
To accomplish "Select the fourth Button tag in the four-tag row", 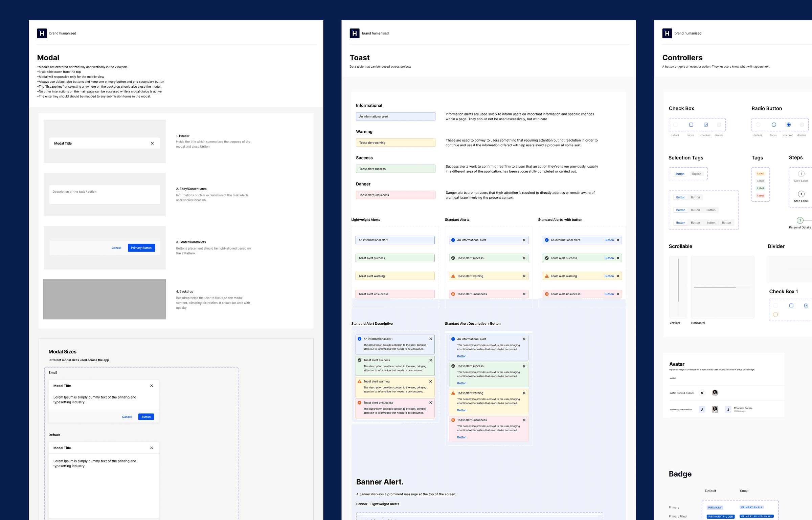I will [x=726, y=223].
